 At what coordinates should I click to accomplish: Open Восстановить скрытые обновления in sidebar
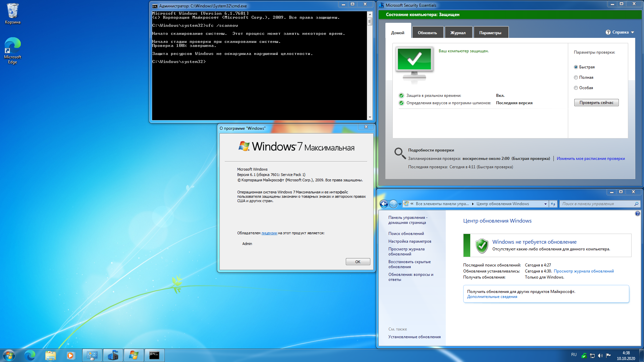410,264
